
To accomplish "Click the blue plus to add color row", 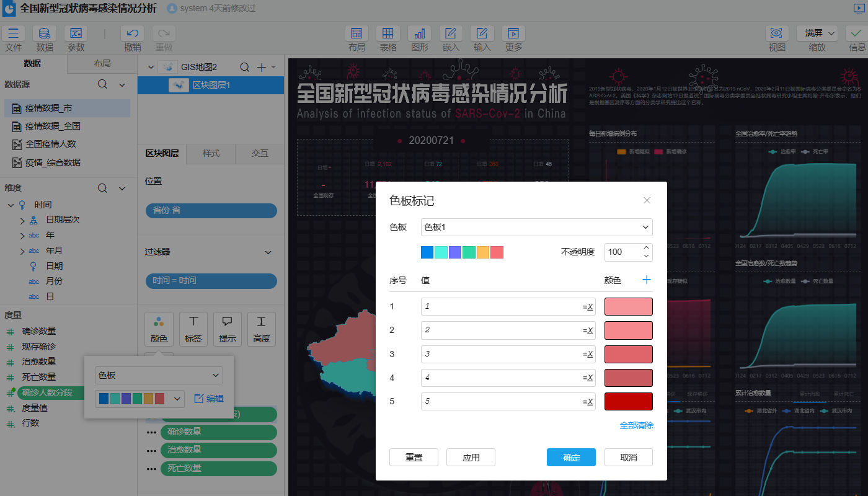I will [647, 280].
